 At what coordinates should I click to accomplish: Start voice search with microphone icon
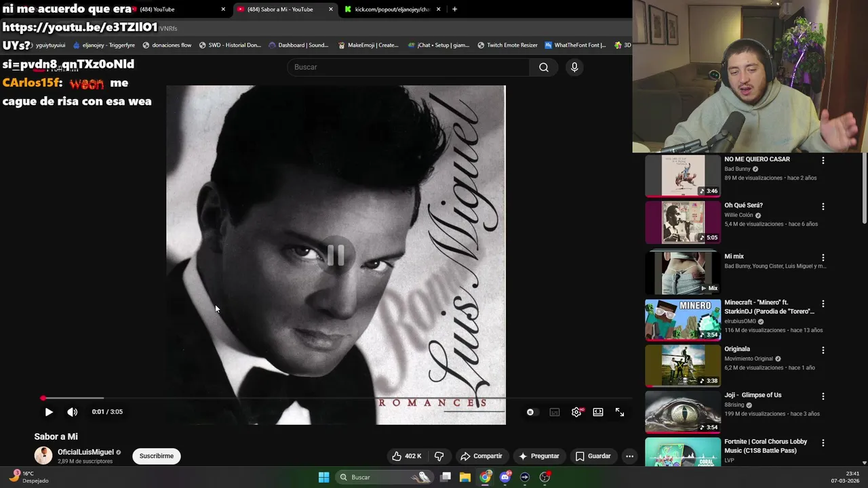[x=574, y=67]
